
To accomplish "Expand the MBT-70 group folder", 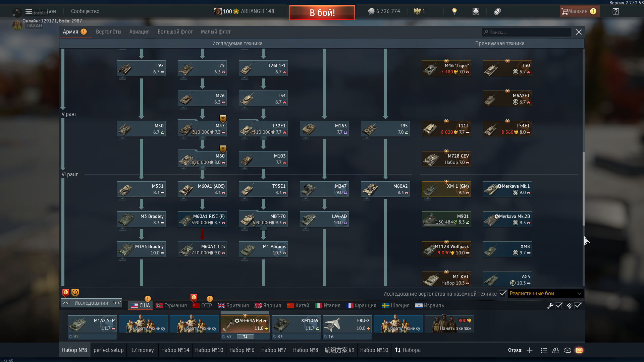I will click(264, 228).
